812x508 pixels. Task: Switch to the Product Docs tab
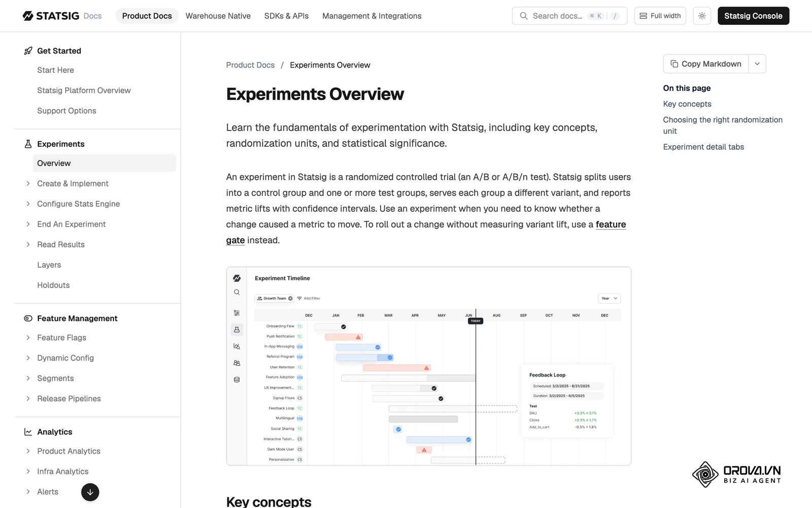click(147, 16)
